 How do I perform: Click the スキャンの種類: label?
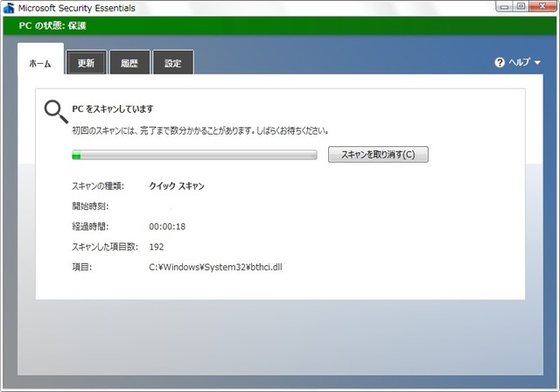point(98,186)
